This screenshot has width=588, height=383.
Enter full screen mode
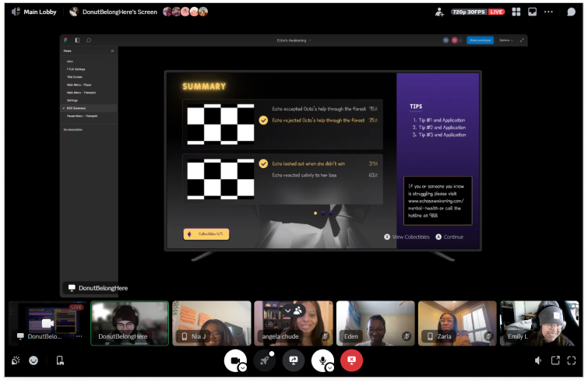(572, 360)
